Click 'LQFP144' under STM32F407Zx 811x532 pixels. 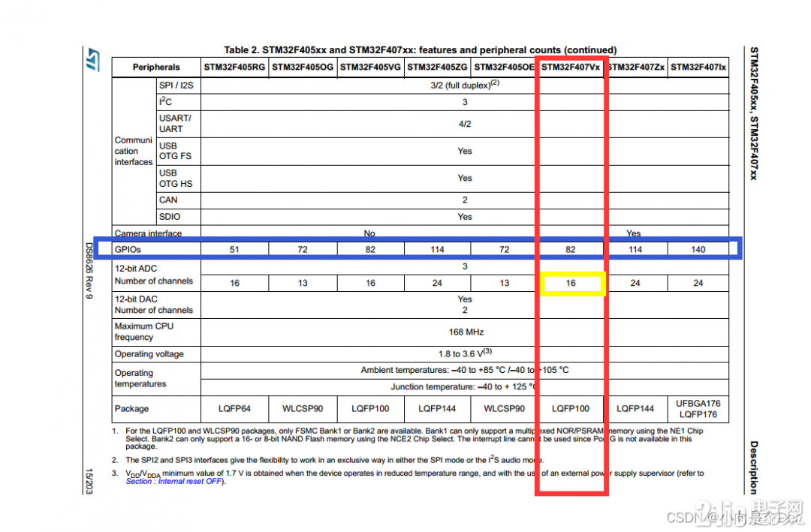point(636,409)
